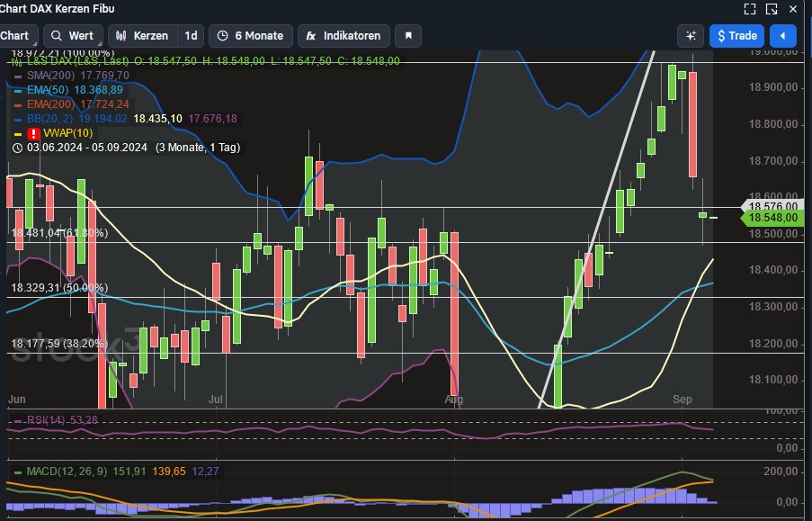Image resolution: width=812 pixels, height=521 pixels.
Task: Open the Chart dropdown menu
Action: point(15,36)
